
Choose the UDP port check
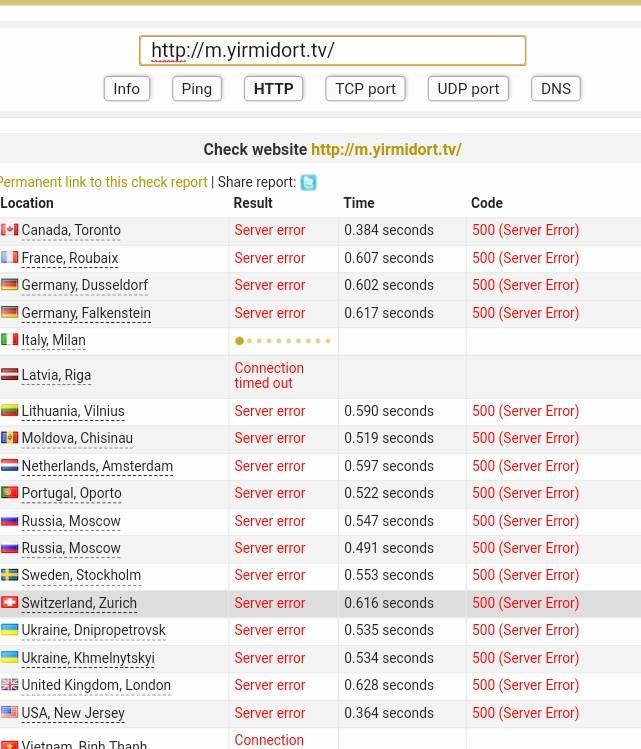click(468, 89)
